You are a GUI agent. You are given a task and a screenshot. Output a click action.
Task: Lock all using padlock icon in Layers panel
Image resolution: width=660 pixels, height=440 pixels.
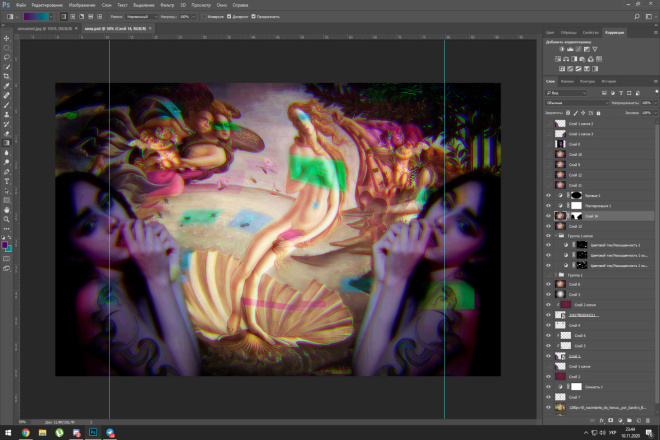599,113
